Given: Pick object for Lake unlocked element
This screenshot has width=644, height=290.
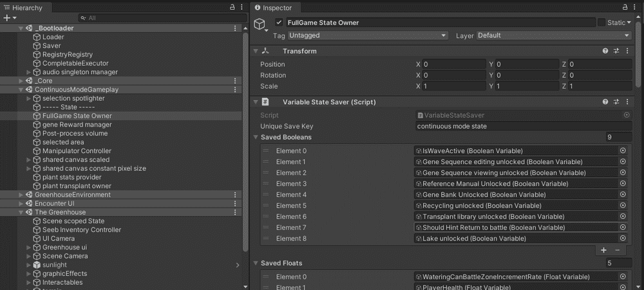Looking at the screenshot, I should pos(623,239).
